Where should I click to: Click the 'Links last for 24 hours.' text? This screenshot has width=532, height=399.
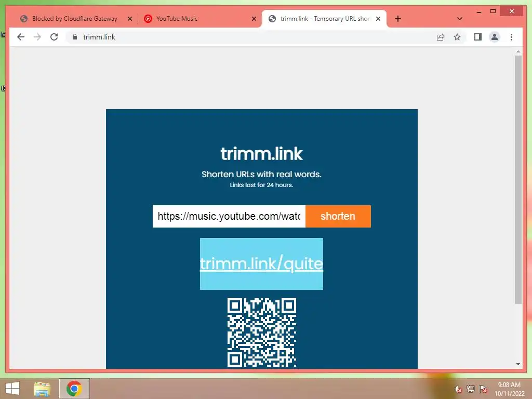(x=261, y=185)
